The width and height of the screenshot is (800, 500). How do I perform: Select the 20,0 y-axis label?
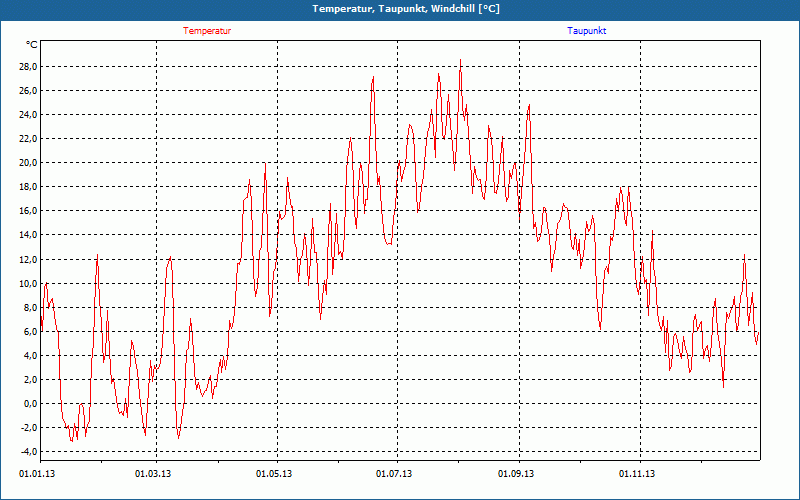click(28, 163)
